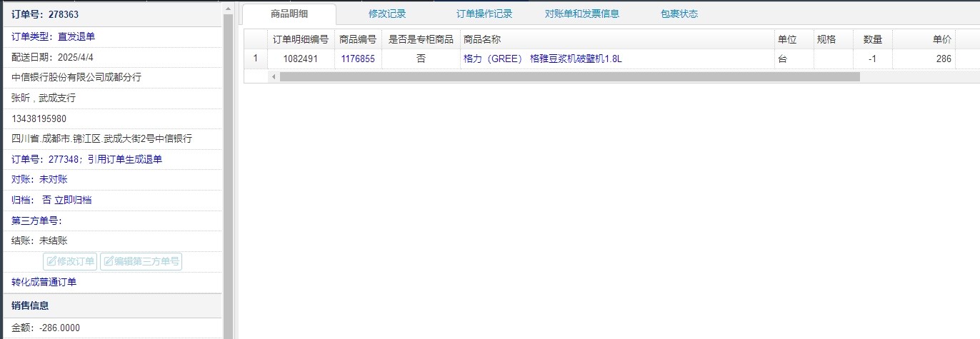Click the 转化成普通订单 link
980x339 pixels.
(44, 282)
